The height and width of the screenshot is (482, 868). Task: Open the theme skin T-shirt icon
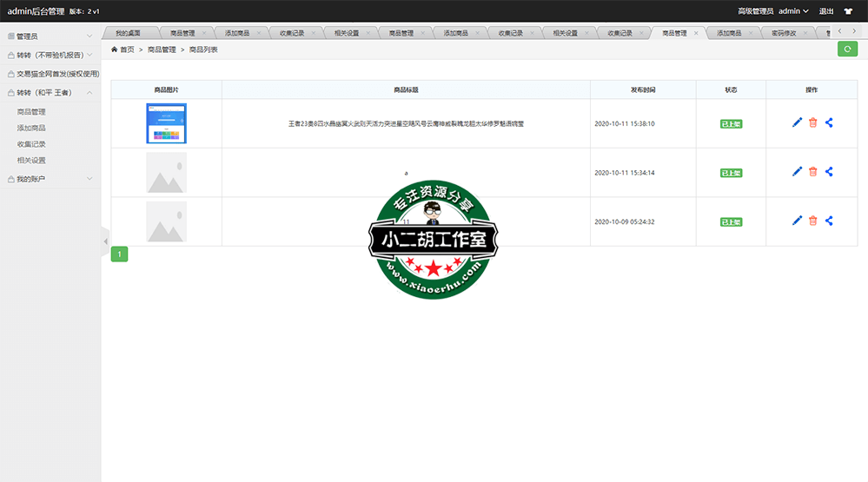tap(848, 11)
